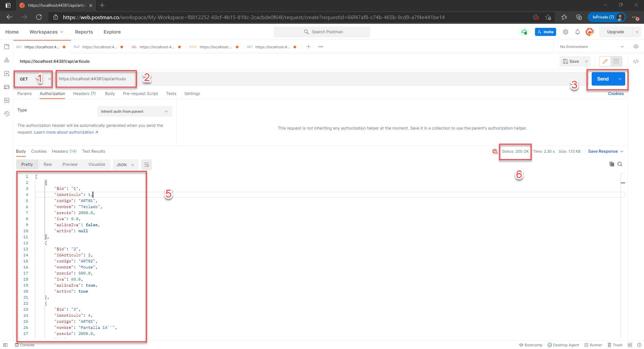644x349 pixels.
Task: Open Pre-request Script tab
Action: 140,94
